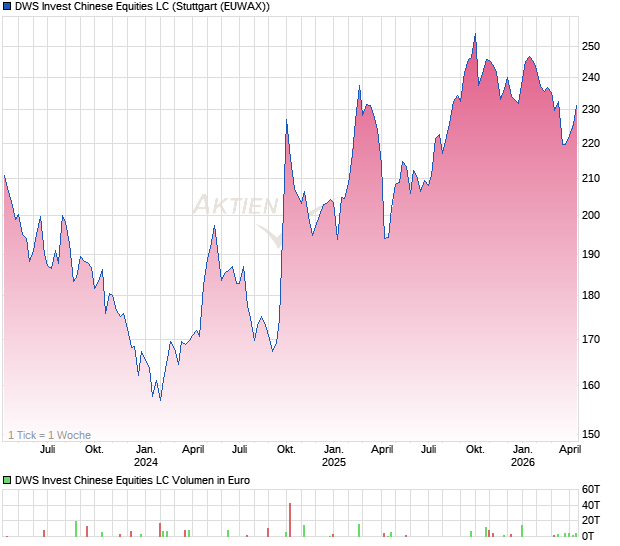Click the Volumen in Euro chart title
The width and height of the screenshot is (620, 546).
click(132, 480)
